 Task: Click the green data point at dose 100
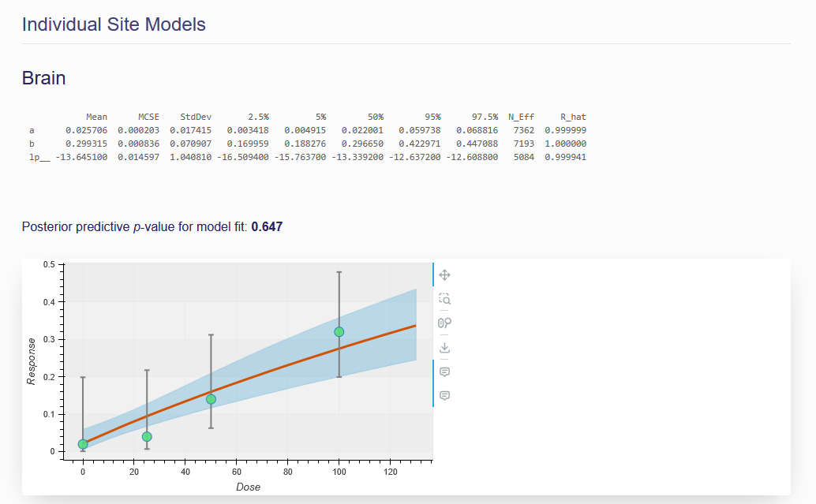pos(339,332)
